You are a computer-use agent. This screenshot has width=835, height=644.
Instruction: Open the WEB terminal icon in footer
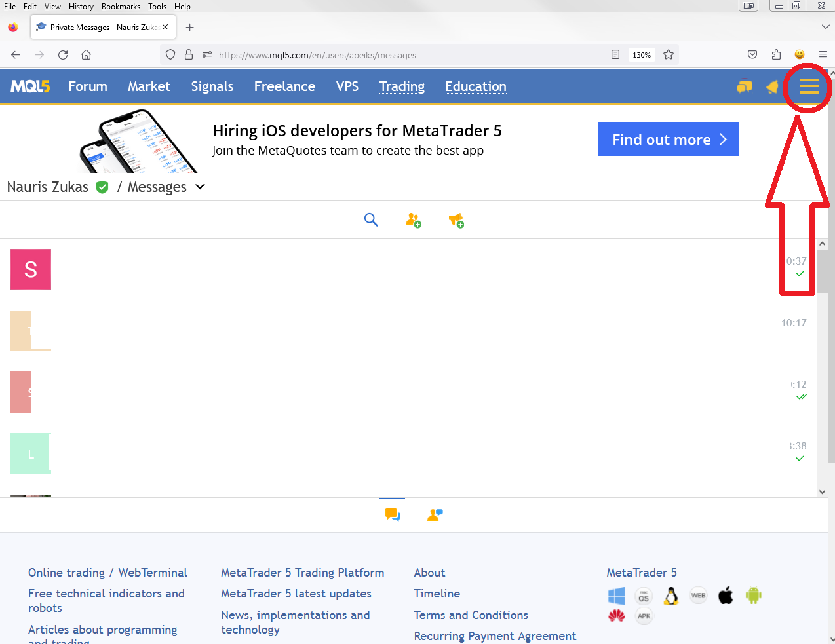(699, 596)
